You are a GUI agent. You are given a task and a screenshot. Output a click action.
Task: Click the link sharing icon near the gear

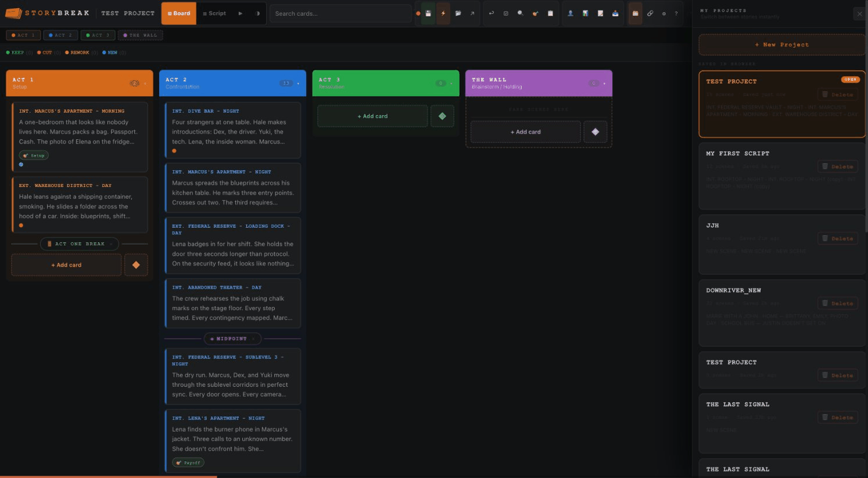tap(651, 13)
